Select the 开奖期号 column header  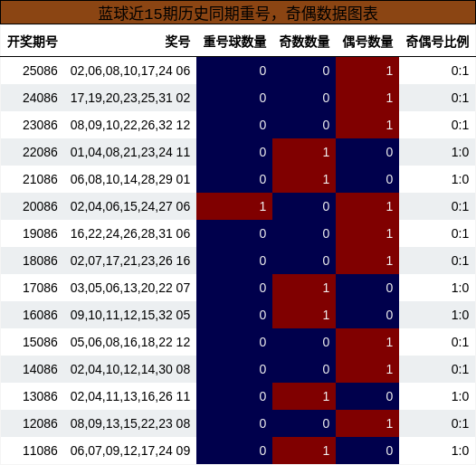(x=33, y=42)
